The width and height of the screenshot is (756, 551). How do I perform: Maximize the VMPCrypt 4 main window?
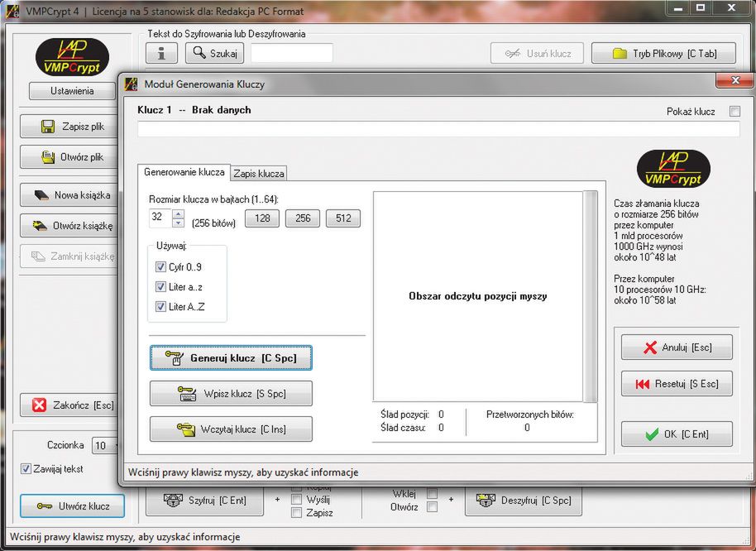coord(701,7)
